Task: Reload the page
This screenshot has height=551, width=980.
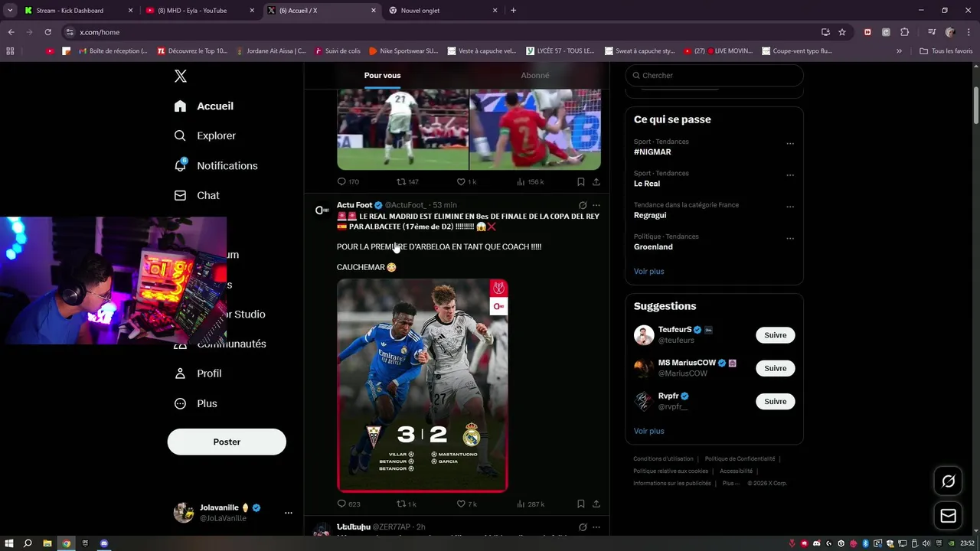Action: [47, 32]
